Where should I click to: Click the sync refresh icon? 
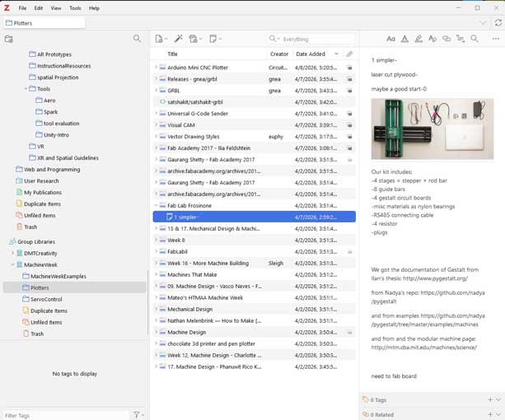click(x=498, y=22)
